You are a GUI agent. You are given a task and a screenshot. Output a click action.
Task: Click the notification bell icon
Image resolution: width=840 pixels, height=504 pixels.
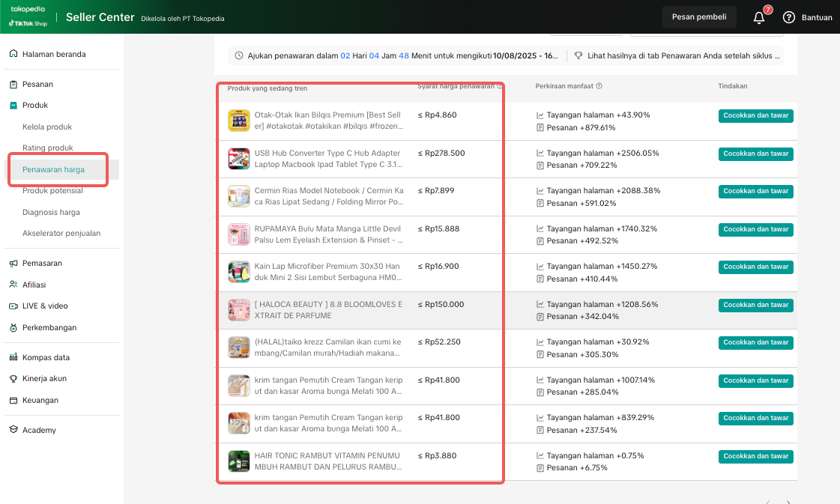[x=758, y=18]
